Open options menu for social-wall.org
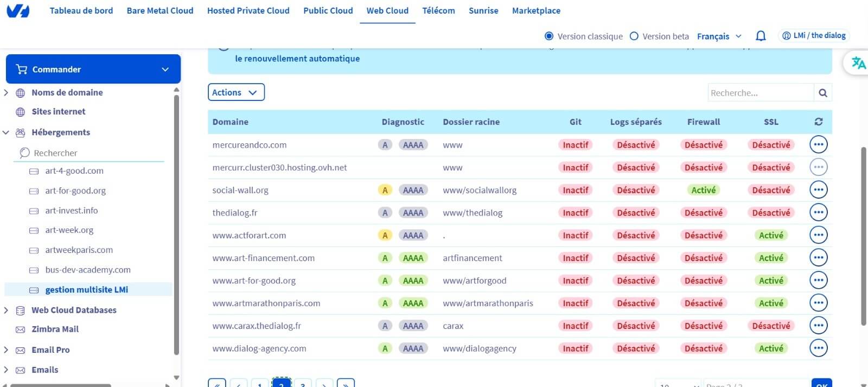 [818, 189]
